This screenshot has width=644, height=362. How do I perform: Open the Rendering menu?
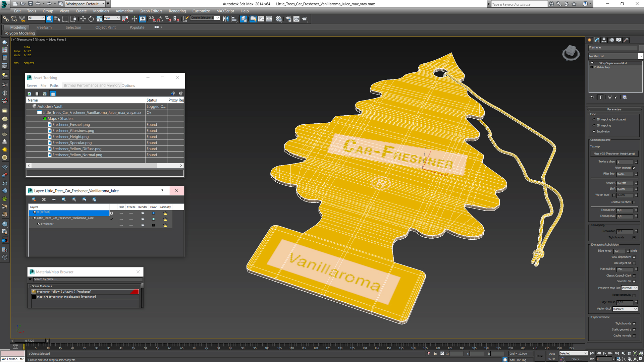pyautogui.click(x=177, y=11)
